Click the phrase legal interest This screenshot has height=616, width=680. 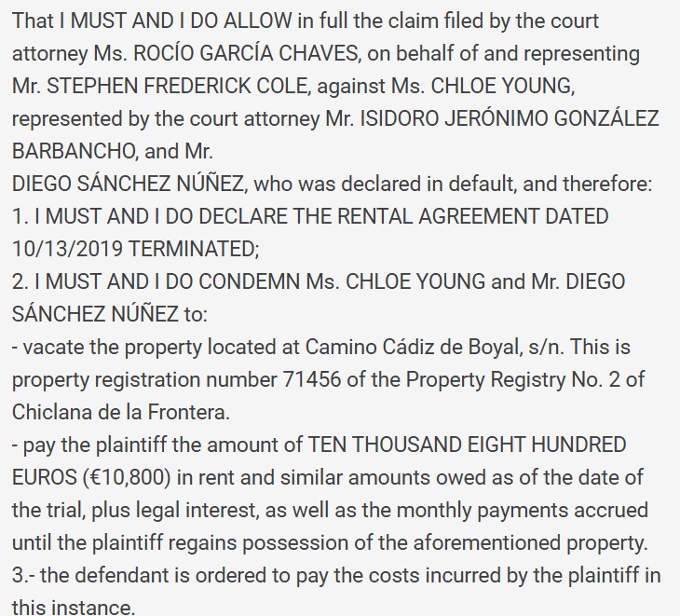196,510
